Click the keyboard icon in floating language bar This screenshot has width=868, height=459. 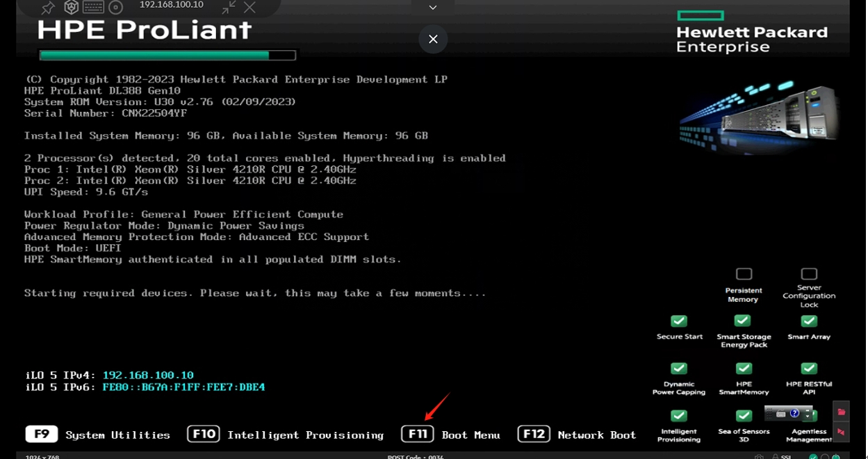pyautogui.click(x=780, y=414)
